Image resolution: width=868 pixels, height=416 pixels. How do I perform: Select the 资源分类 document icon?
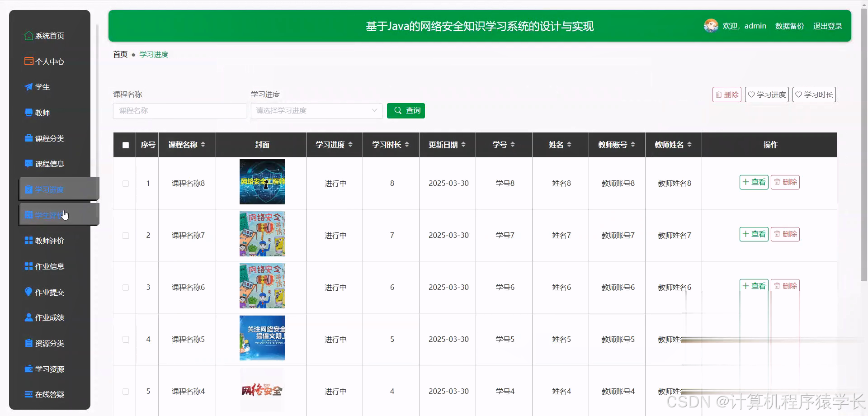pyautogui.click(x=28, y=343)
